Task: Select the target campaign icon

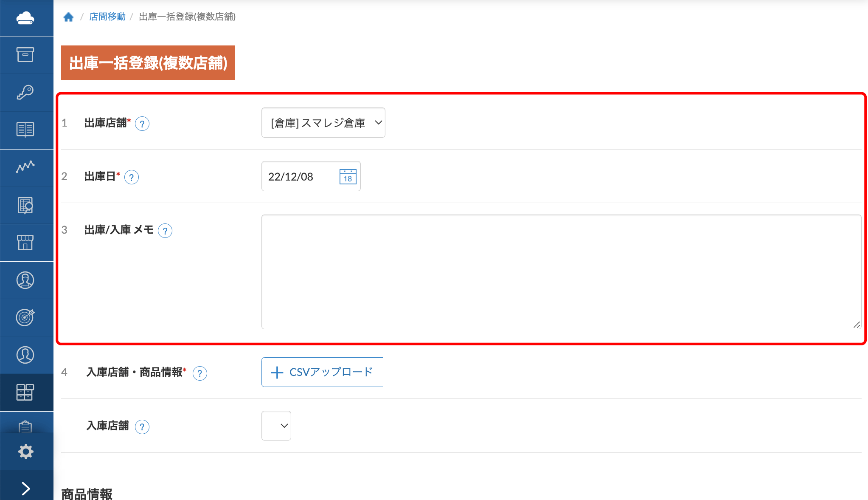Action: coord(26,317)
